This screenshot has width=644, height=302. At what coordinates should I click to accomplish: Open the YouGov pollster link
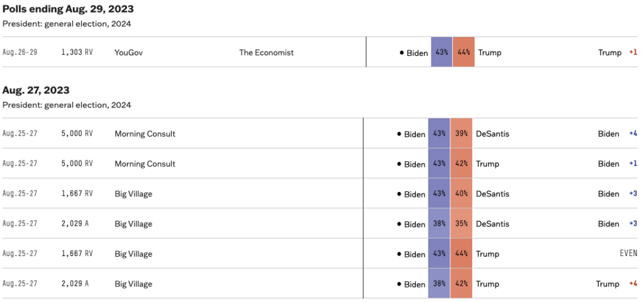pos(128,53)
